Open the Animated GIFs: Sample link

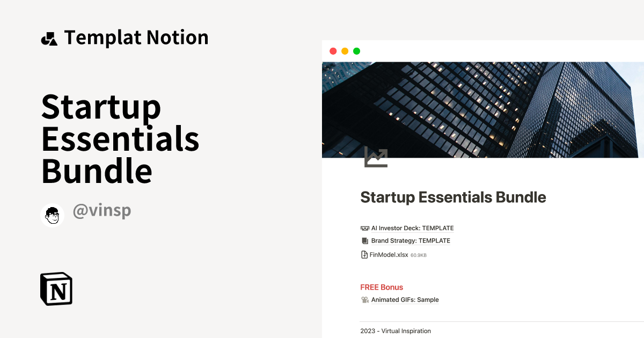coord(405,299)
